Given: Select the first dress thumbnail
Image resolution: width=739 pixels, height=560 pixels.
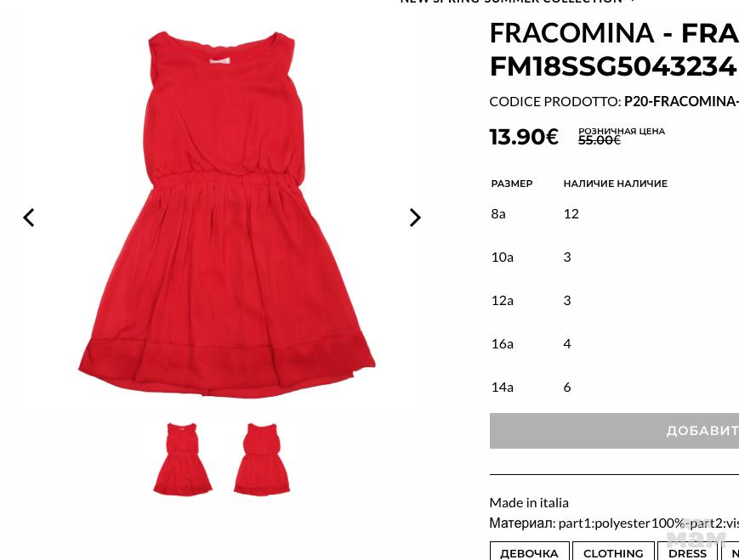Looking at the screenshot, I should pyautogui.click(x=183, y=459).
